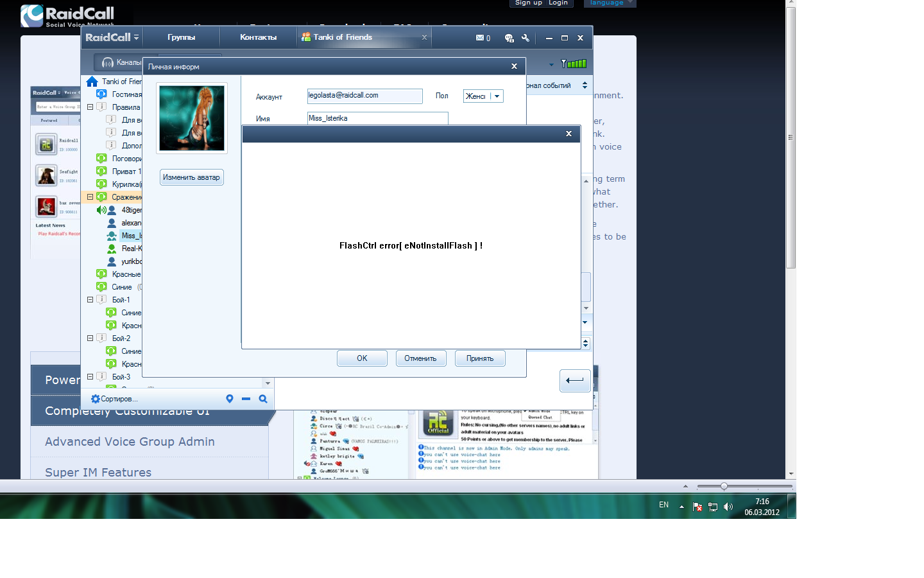Screen dimensions: 924x578
Task: Click the Login link on website
Action: (x=558, y=3)
